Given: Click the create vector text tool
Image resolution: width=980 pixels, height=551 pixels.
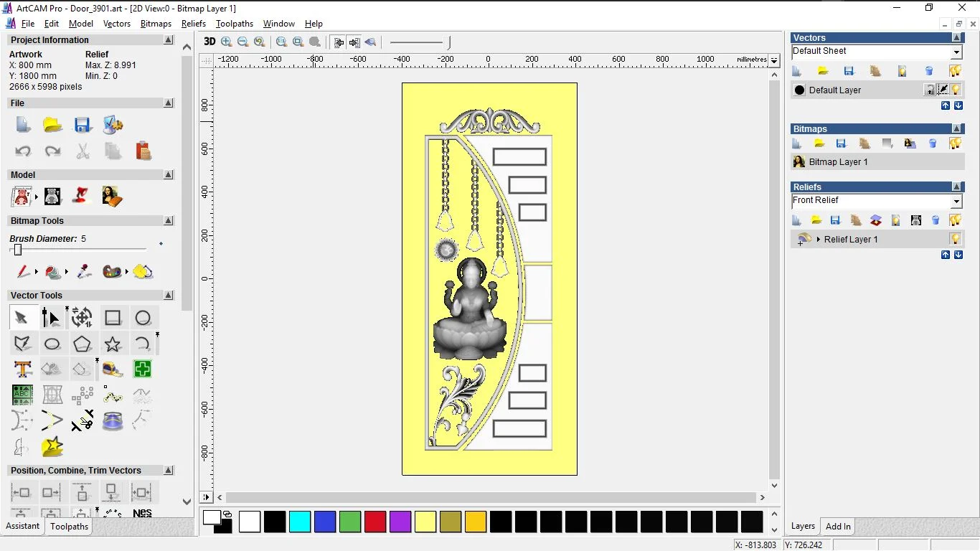Looking at the screenshot, I should tap(22, 369).
